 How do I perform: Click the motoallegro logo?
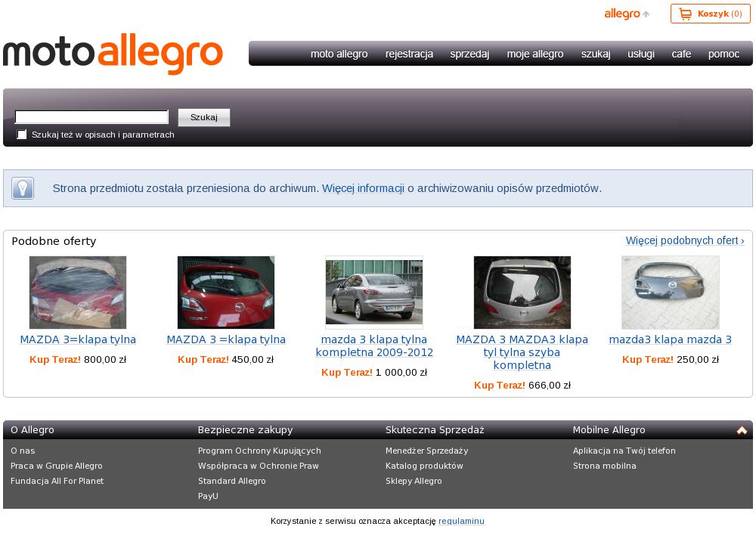(113, 54)
